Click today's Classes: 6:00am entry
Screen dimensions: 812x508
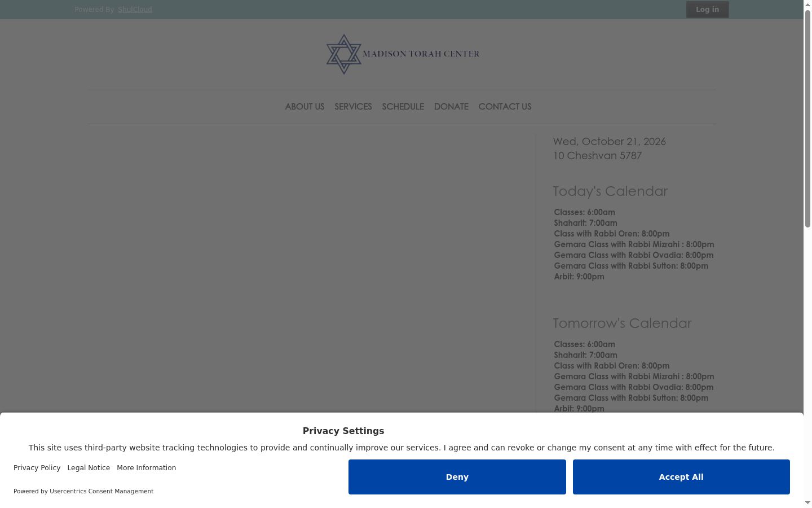(584, 212)
